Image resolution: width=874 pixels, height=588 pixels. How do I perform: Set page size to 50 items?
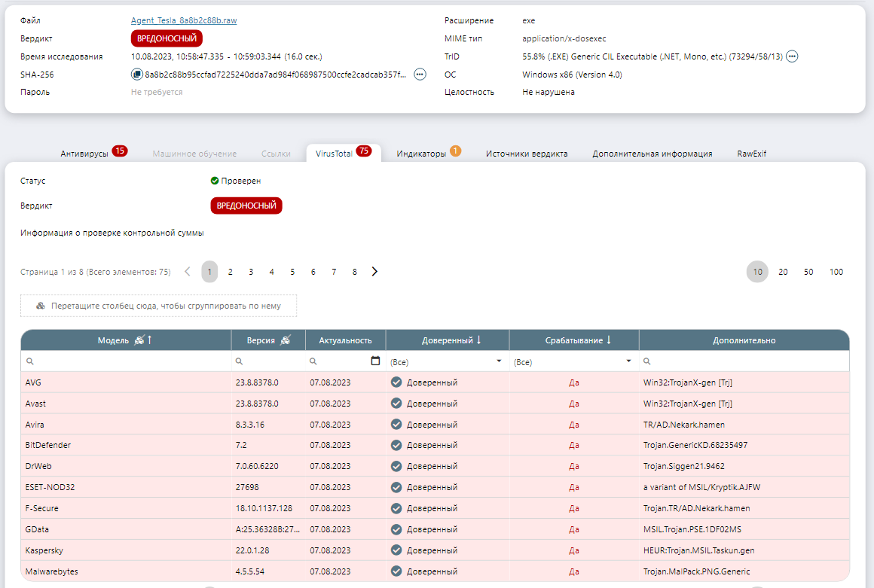808,272
